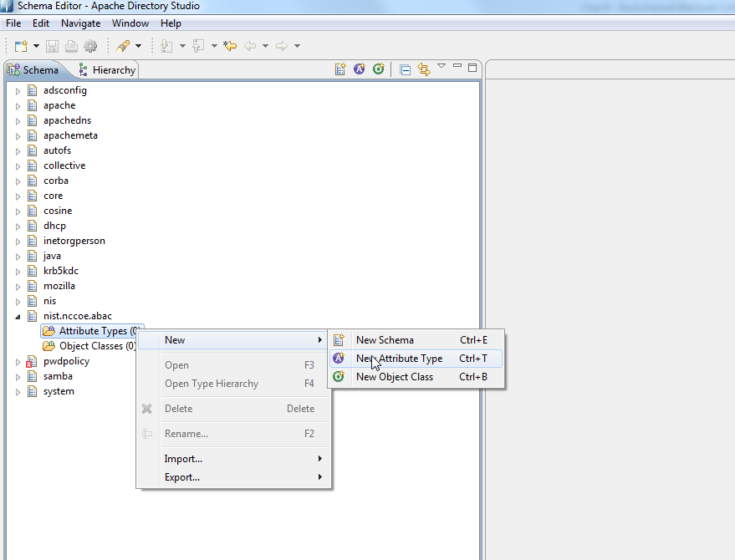Click the nist.nccoe.abac schema icon

tap(33, 316)
